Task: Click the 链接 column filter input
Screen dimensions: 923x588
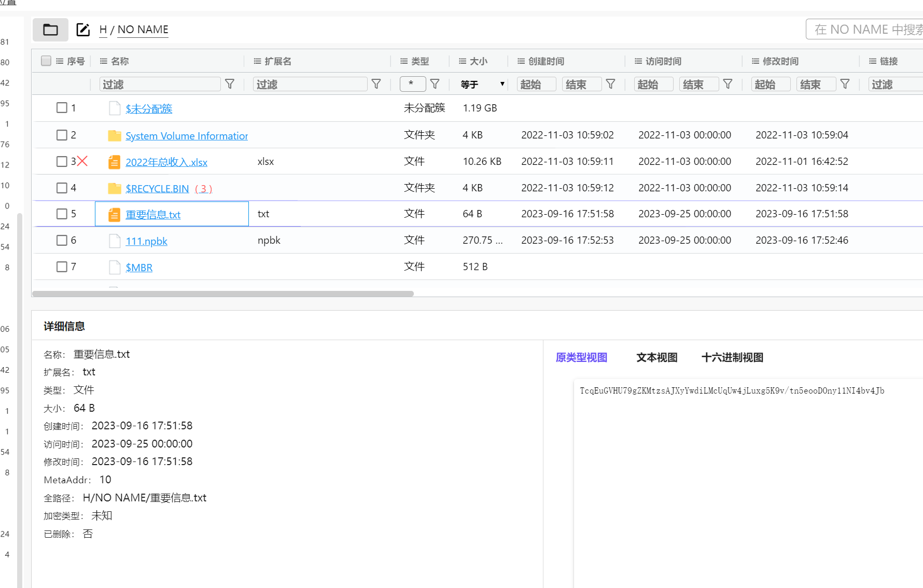Action: [896, 84]
